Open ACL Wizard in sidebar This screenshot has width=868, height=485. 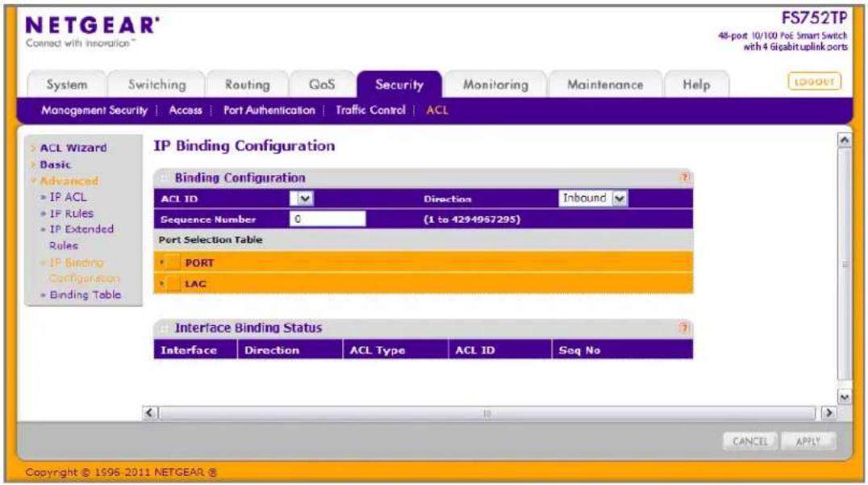click(73, 148)
